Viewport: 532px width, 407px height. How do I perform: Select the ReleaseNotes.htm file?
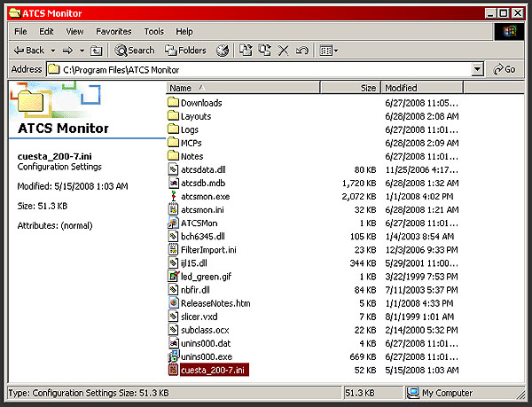coord(215,302)
